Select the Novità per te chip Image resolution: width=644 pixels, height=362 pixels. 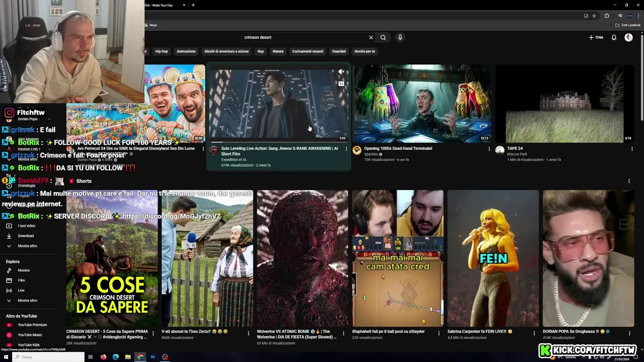point(365,51)
